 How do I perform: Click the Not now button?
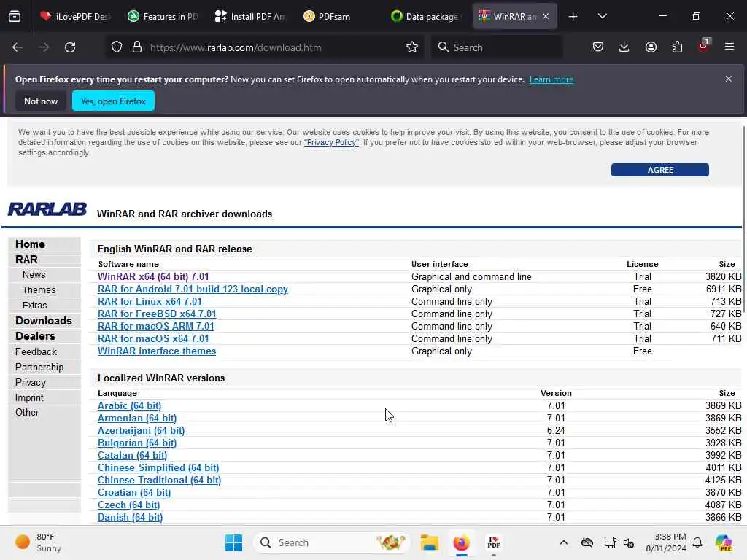click(x=41, y=101)
